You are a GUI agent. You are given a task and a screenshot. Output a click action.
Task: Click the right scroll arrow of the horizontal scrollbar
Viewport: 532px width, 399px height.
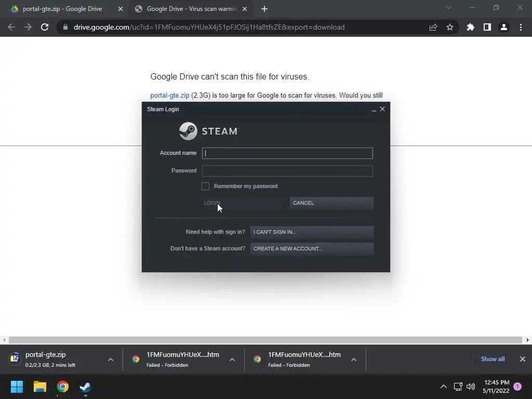tap(528, 340)
